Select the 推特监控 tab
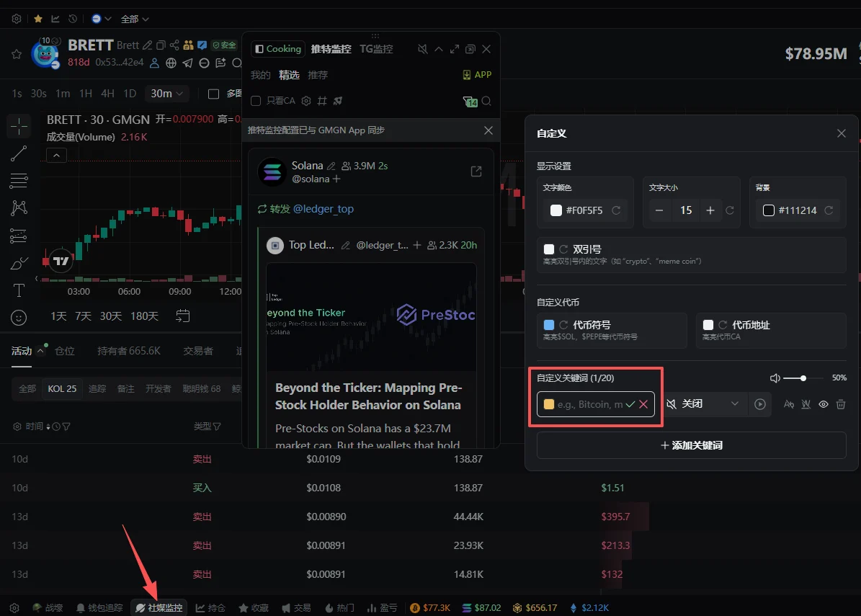Screen dimensions: 861x616 [x=331, y=49]
